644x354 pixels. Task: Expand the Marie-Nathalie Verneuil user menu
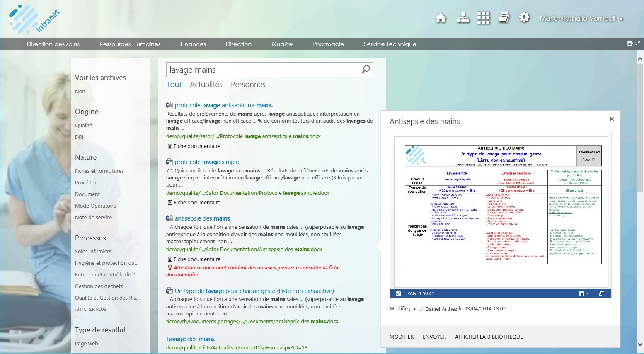pos(581,19)
